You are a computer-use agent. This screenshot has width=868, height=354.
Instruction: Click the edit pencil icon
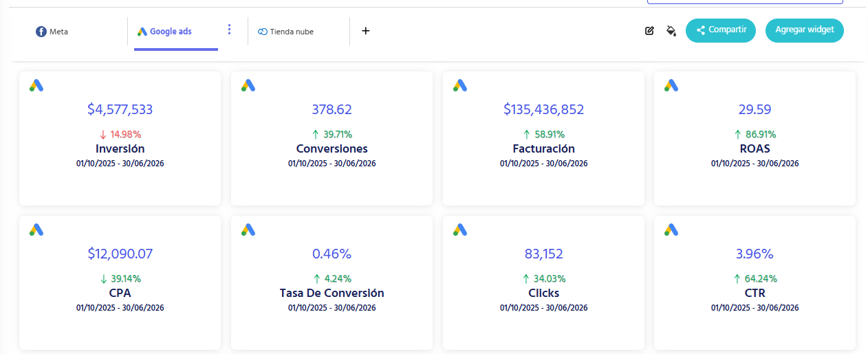[649, 30]
